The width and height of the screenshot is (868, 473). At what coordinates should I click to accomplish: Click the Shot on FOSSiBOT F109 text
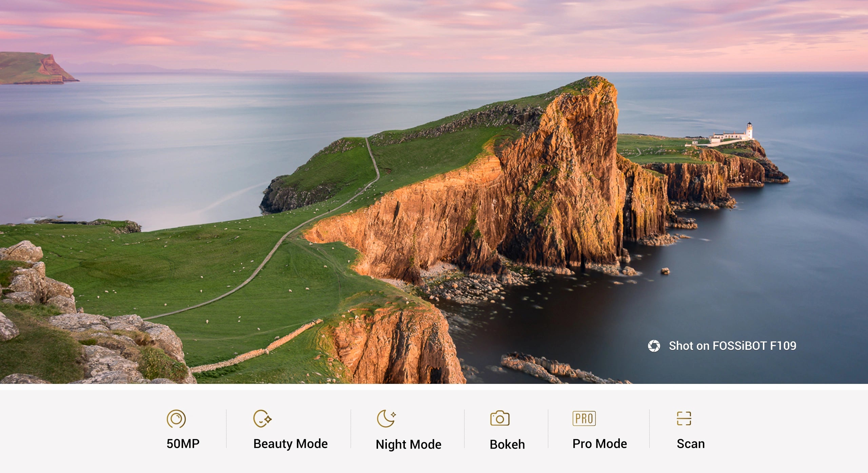pyautogui.click(x=732, y=346)
